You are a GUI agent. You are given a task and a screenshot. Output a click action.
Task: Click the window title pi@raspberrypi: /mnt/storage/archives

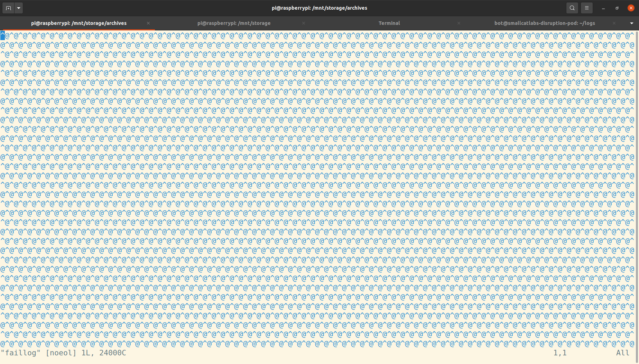[x=319, y=8]
